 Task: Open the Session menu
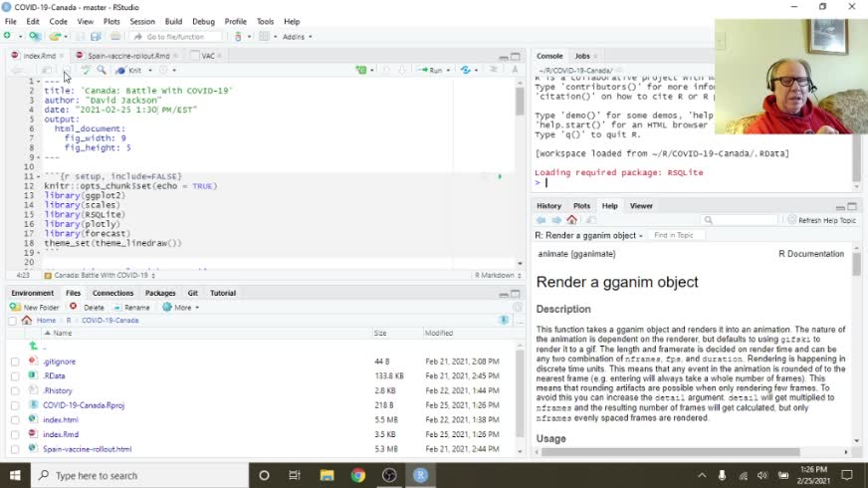click(x=142, y=22)
